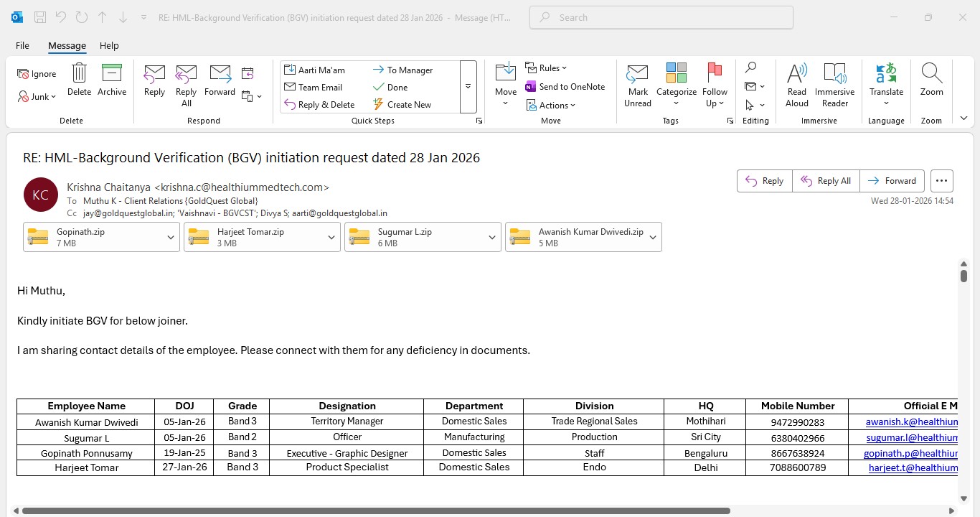Open the Read Aloud feature
Viewport: 980px width, 517px height.
point(796,73)
